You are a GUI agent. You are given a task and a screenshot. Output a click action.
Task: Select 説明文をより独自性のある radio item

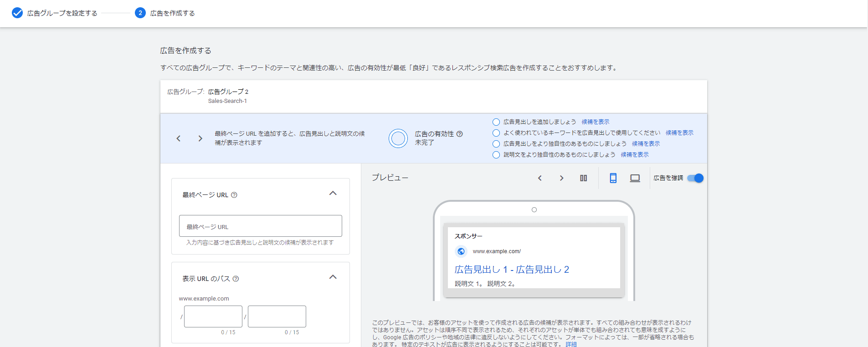(496, 155)
